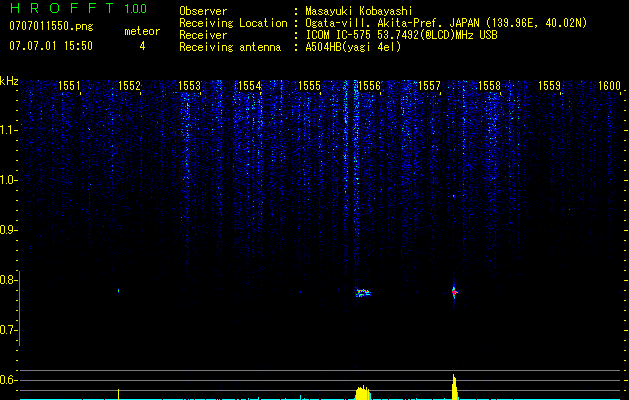
Task: Click the 0.7 kHz frequency label
Action: pyautogui.click(x=8, y=330)
